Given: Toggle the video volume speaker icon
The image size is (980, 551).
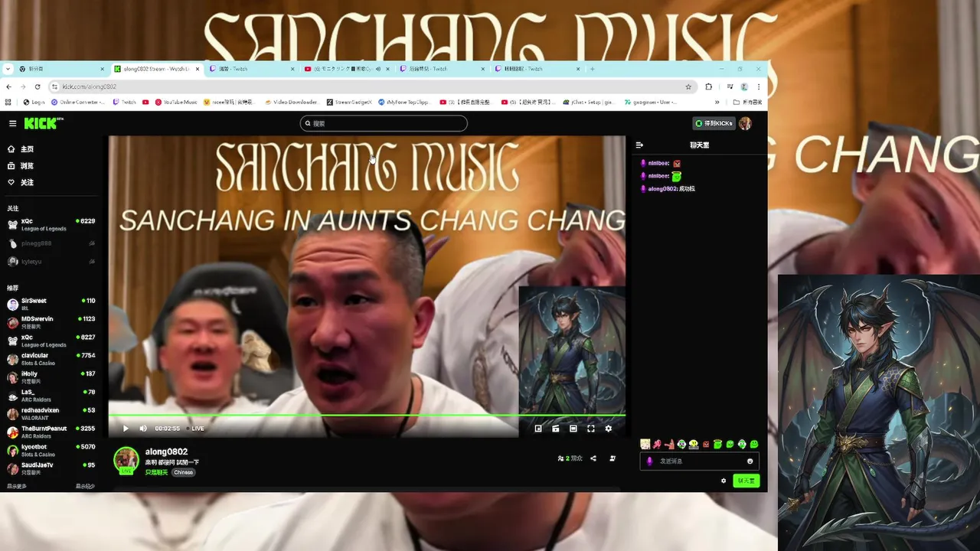Looking at the screenshot, I should (x=143, y=429).
